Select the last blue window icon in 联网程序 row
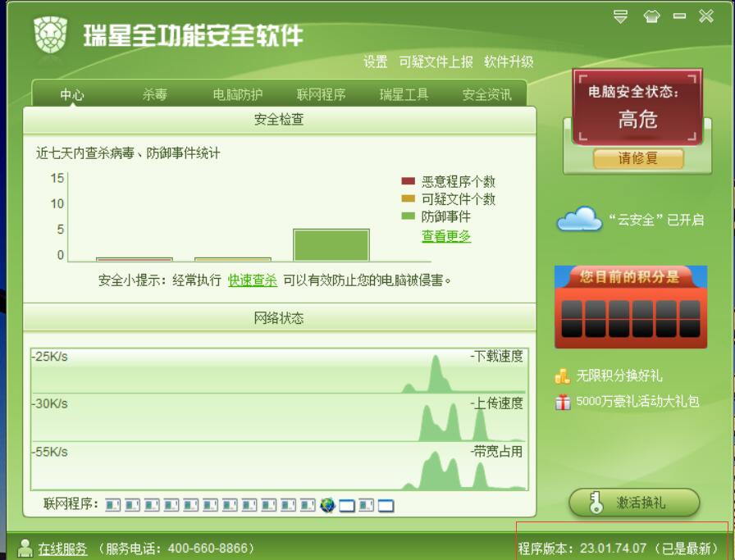Image resolution: width=735 pixels, height=560 pixels. tap(386, 505)
